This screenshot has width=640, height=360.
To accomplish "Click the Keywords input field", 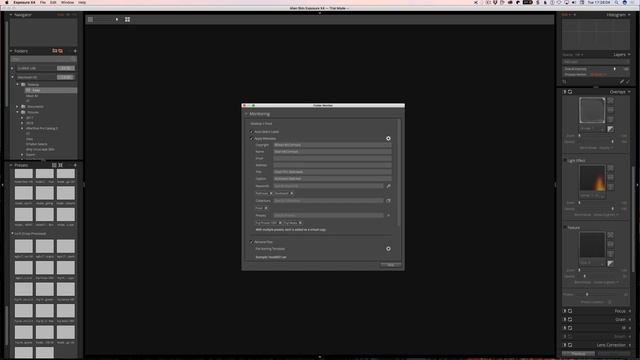I will point(329,186).
